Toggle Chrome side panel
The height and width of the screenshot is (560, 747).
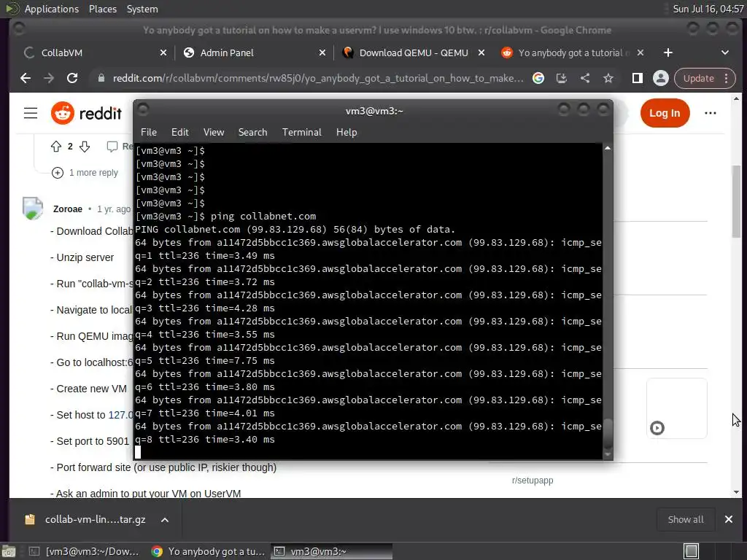pos(637,78)
